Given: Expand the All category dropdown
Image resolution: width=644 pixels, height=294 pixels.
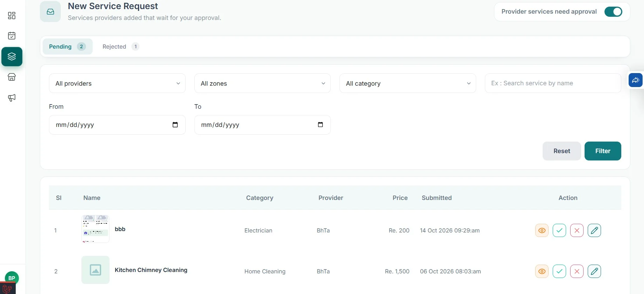Looking at the screenshot, I should click(x=408, y=83).
